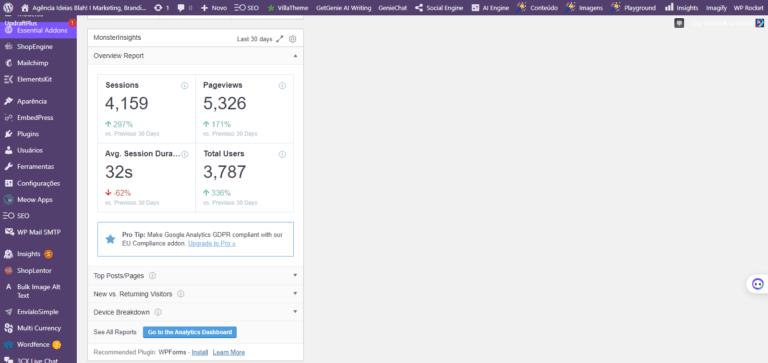Open ShopEngine sidebar menu

pyautogui.click(x=38, y=47)
